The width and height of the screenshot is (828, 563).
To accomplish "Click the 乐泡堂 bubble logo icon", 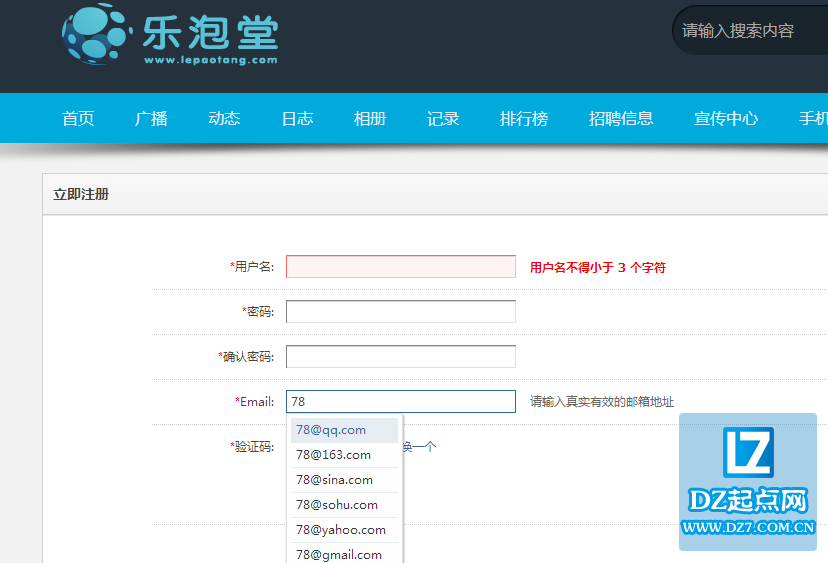I will click(96, 35).
